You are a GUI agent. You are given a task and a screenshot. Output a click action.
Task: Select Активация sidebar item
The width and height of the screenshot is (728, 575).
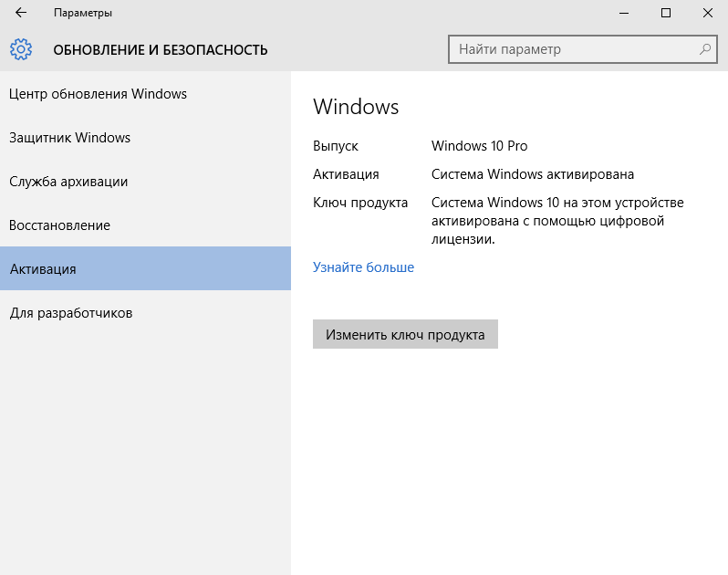145,268
